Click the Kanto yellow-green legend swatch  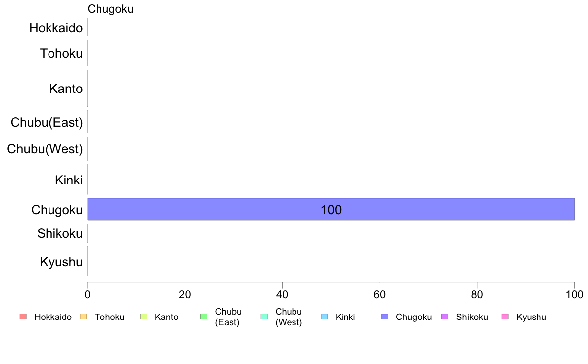coord(144,317)
